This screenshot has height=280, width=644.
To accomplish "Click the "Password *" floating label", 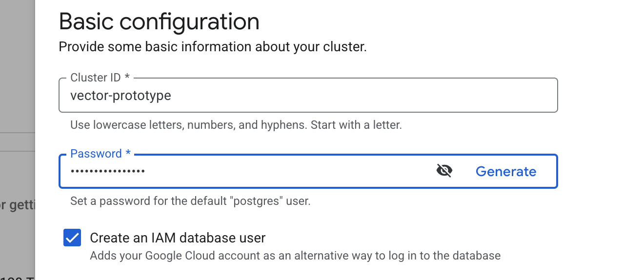I will [x=101, y=154].
